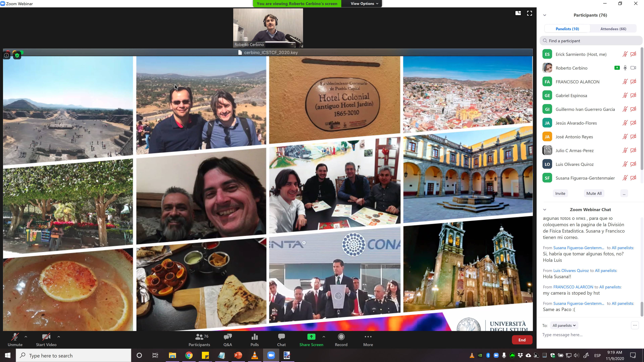Open File Explorer from the taskbar
Screen dimensions: 644x362
tap(172, 355)
